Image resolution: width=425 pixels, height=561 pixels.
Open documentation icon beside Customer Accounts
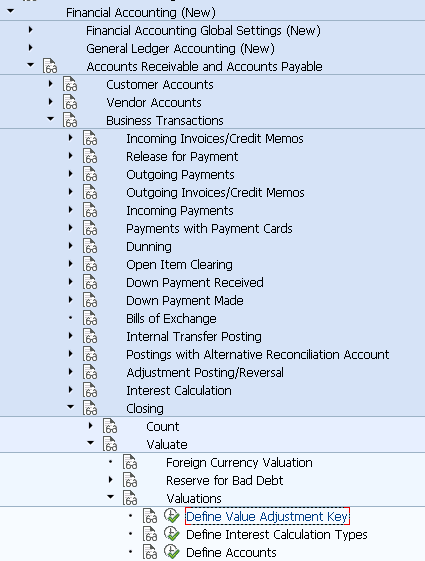pyautogui.click(x=70, y=84)
